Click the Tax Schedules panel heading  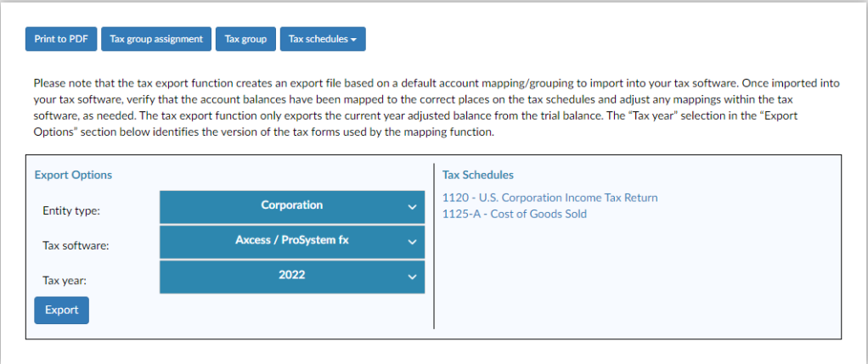click(x=477, y=175)
